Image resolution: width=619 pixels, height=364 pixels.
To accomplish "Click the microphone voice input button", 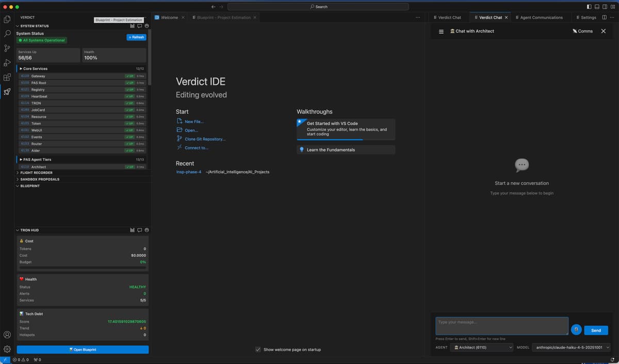I will (576, 330).
